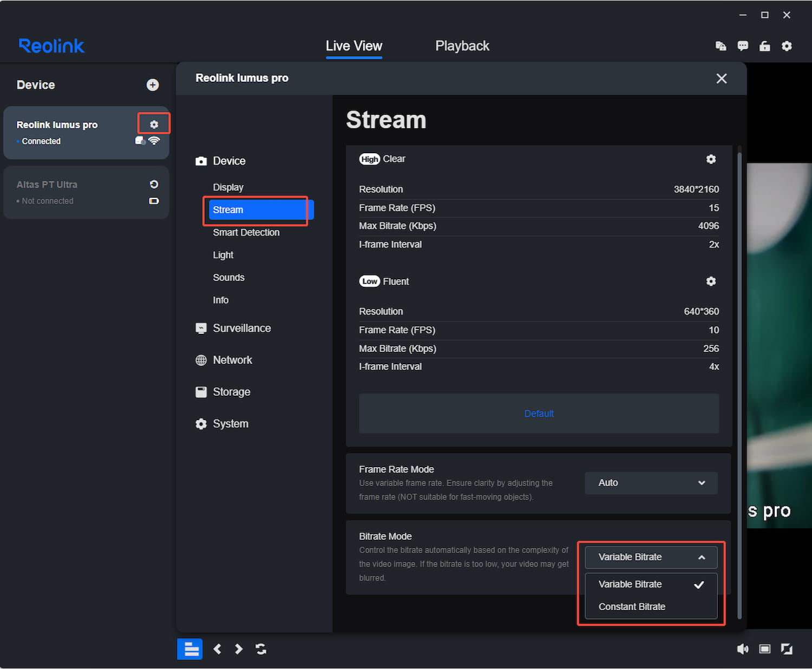Go to next page arrow
Viewport: 812px width, 669px height.
[239, 649]
